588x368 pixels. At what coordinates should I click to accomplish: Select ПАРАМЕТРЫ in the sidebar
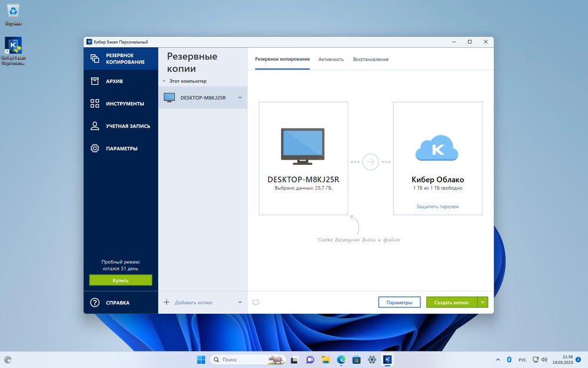point(121,148)
